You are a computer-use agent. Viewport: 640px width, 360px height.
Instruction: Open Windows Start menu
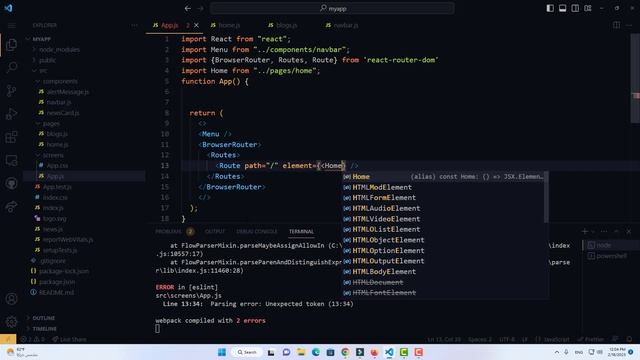(222, 352)
